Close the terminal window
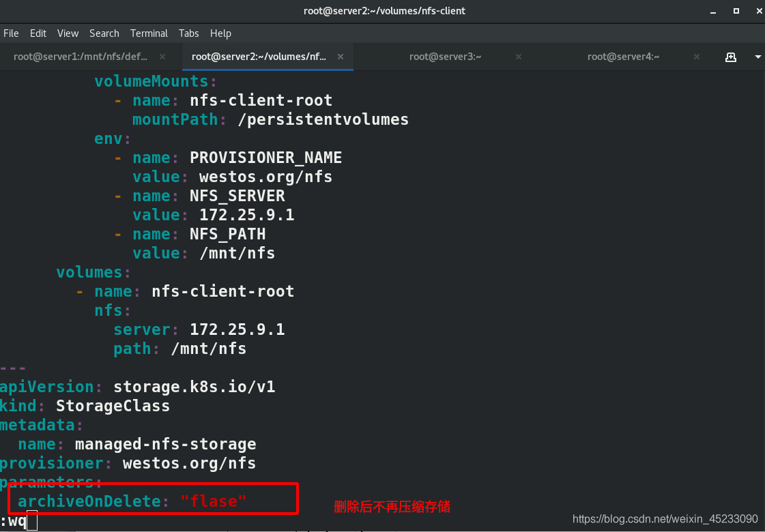Image resolution: width=765 pixels, height=532 pixels. [759, 11]
